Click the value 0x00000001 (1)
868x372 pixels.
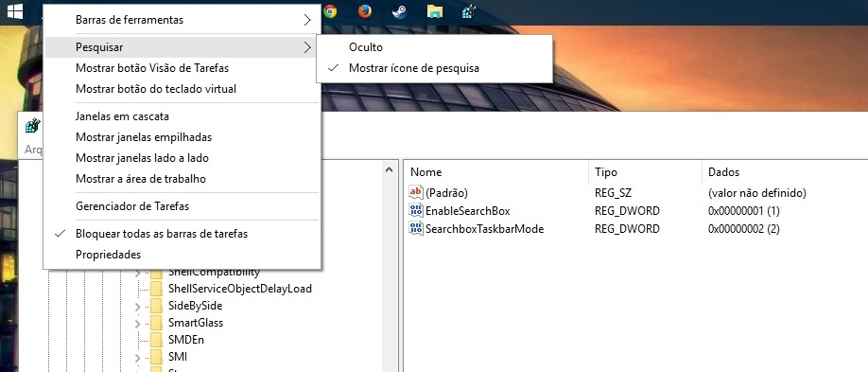click(x=744, y=211)
